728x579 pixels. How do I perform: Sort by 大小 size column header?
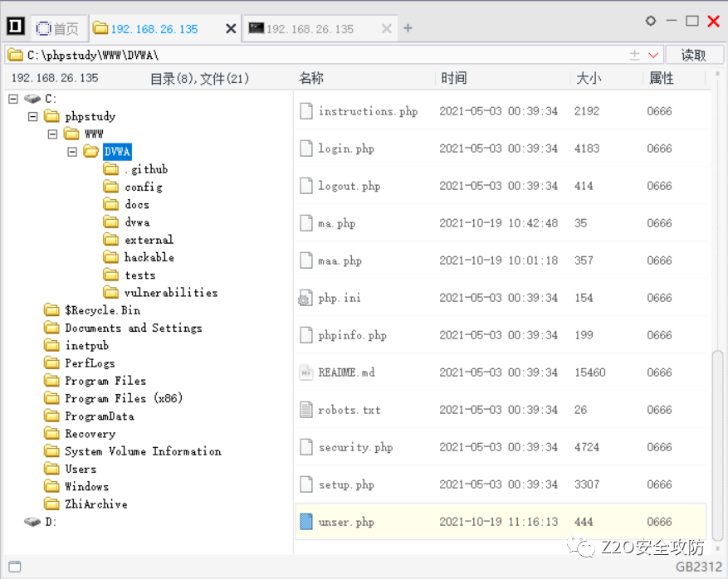589,78
